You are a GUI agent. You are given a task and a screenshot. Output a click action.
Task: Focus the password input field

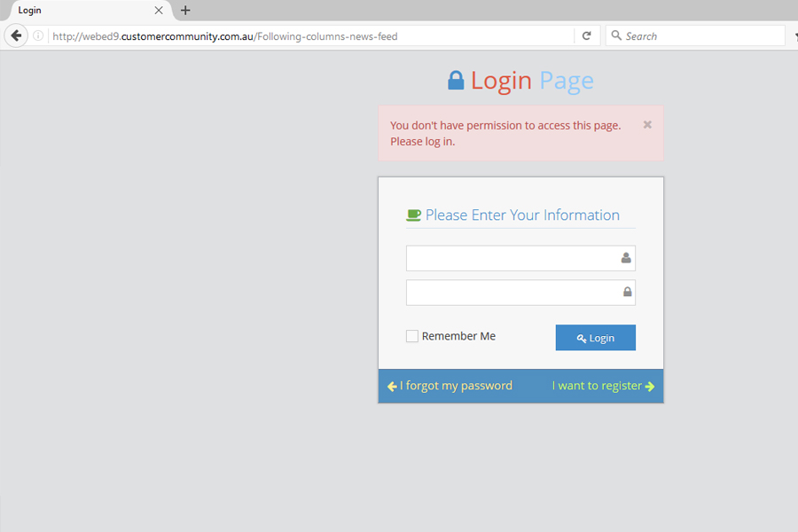(x=512, y=293)
